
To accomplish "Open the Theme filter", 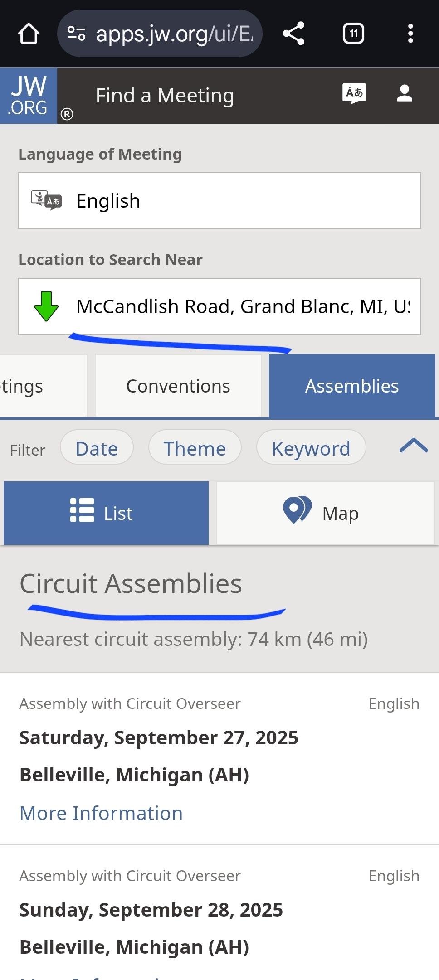I will point(195,449).
